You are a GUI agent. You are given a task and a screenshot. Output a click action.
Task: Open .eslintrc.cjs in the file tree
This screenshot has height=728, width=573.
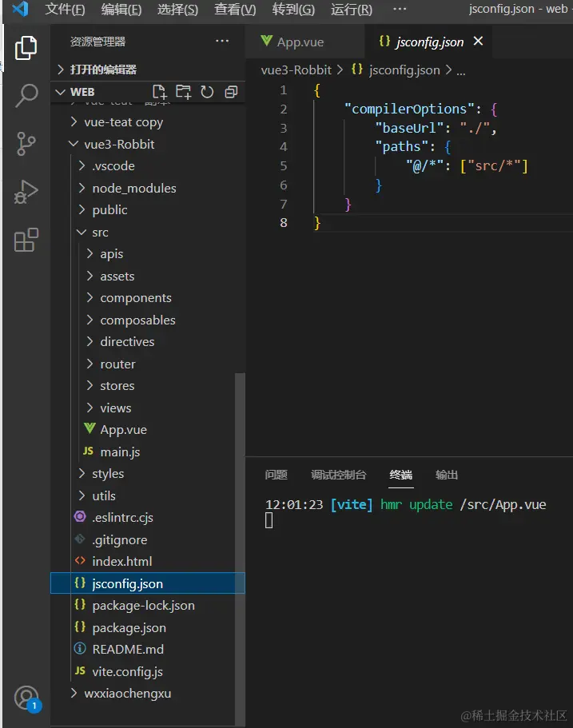[x=148, y=518]
